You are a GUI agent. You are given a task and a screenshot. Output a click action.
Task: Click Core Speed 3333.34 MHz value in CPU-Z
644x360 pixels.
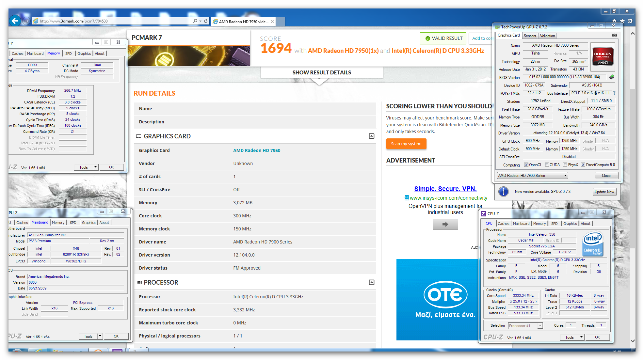[523, 296]
